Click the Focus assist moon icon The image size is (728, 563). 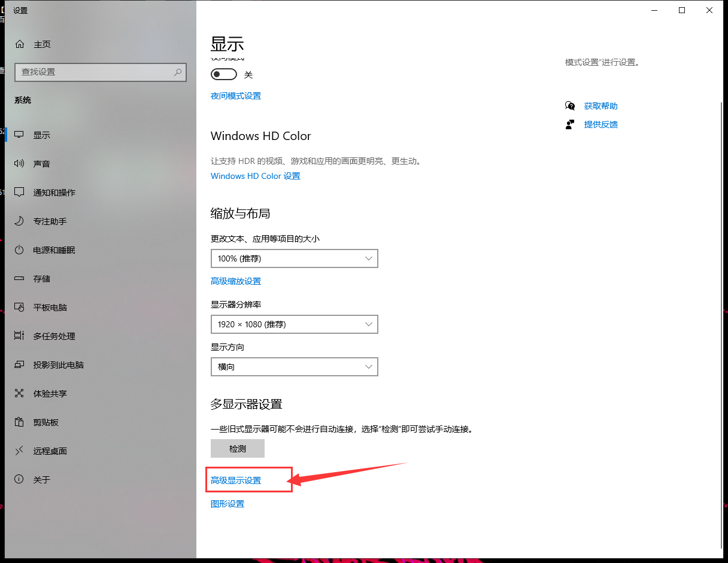[x=20, y=221]
